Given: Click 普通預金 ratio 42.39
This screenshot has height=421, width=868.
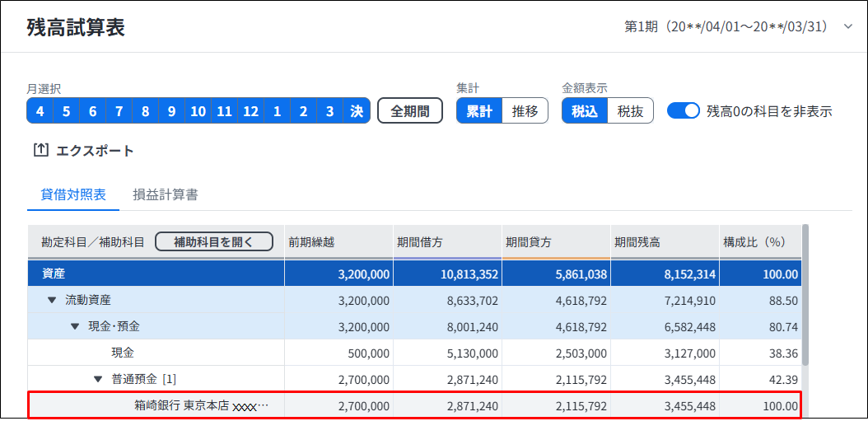Looking at the screenshot, I should 785,380.
